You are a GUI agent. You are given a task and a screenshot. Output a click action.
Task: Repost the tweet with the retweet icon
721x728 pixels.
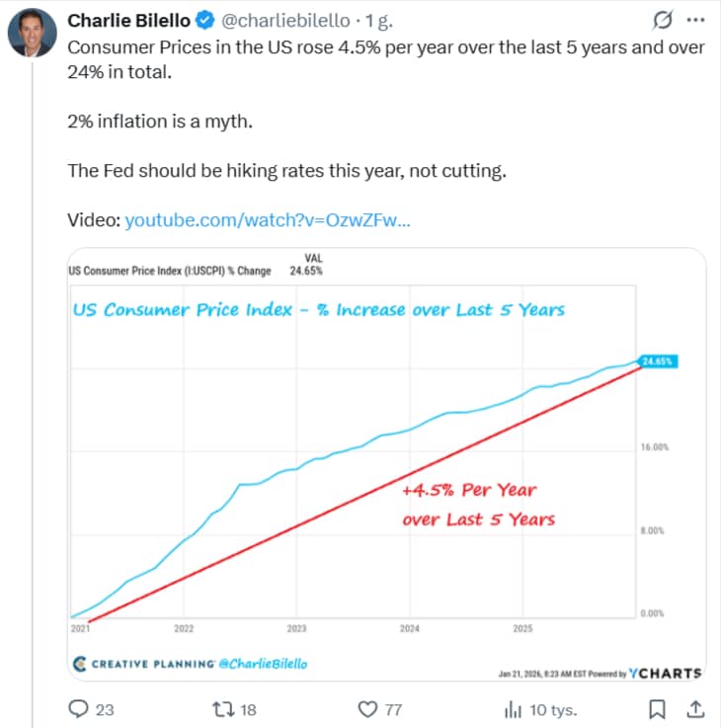[x=222, y=708]
